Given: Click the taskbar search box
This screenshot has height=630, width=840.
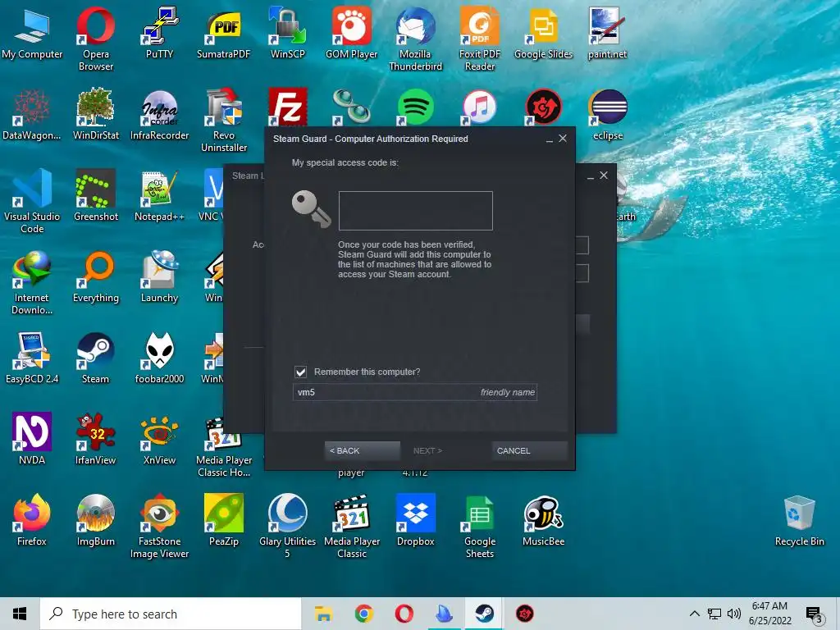Looking at the screenshot, I should pos(171,614).
